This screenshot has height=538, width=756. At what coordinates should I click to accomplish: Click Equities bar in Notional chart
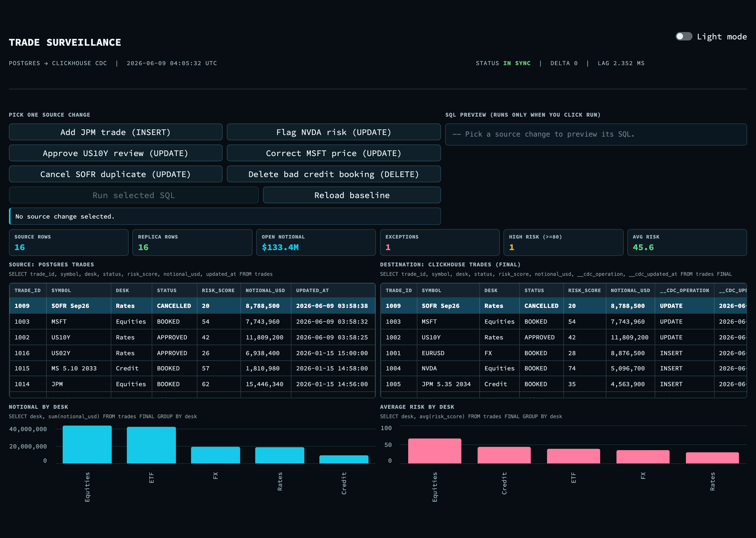pyautogui.click(x=87, y=444)
